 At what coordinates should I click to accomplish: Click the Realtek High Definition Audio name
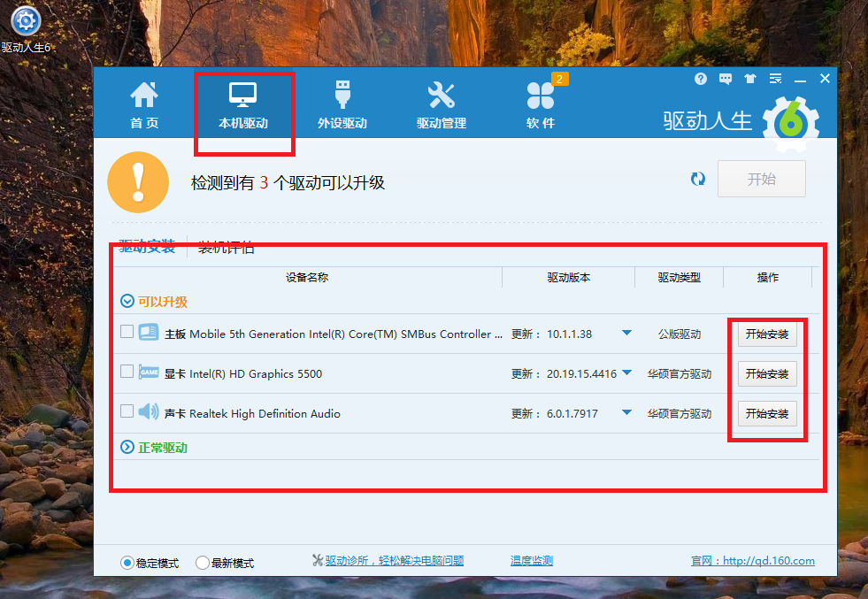pos(265,413)
